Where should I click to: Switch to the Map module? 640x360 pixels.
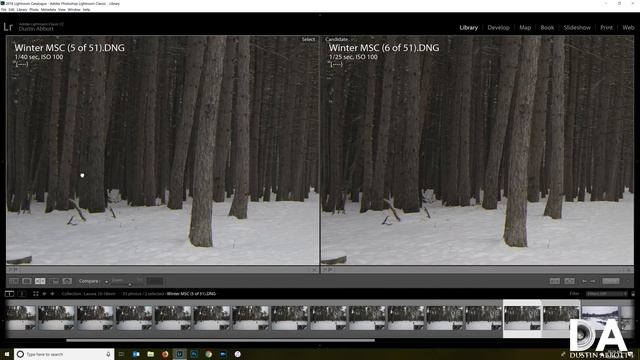tap(525, 28)
